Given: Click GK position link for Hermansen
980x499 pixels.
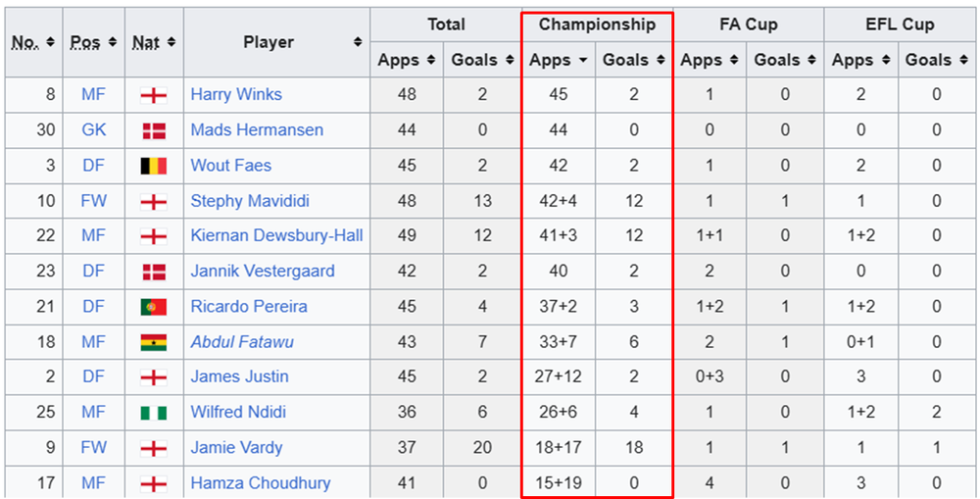Looking at the screenshot, I should (94, 130).
